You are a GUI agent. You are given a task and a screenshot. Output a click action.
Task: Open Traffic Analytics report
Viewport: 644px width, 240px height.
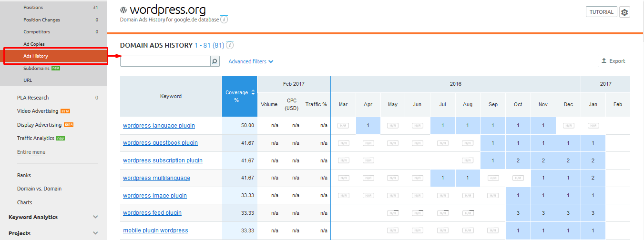[36, 138]
